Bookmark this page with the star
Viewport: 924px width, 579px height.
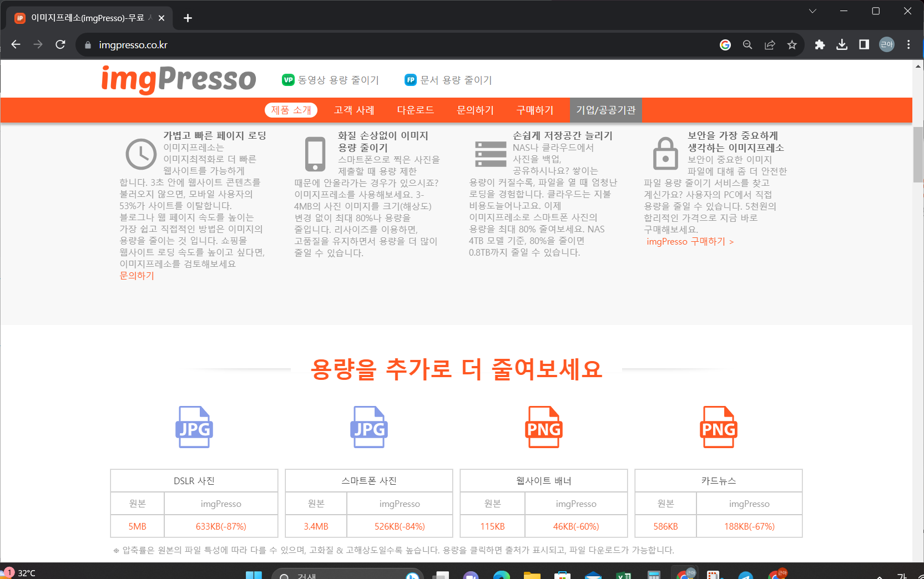point(792,45)
